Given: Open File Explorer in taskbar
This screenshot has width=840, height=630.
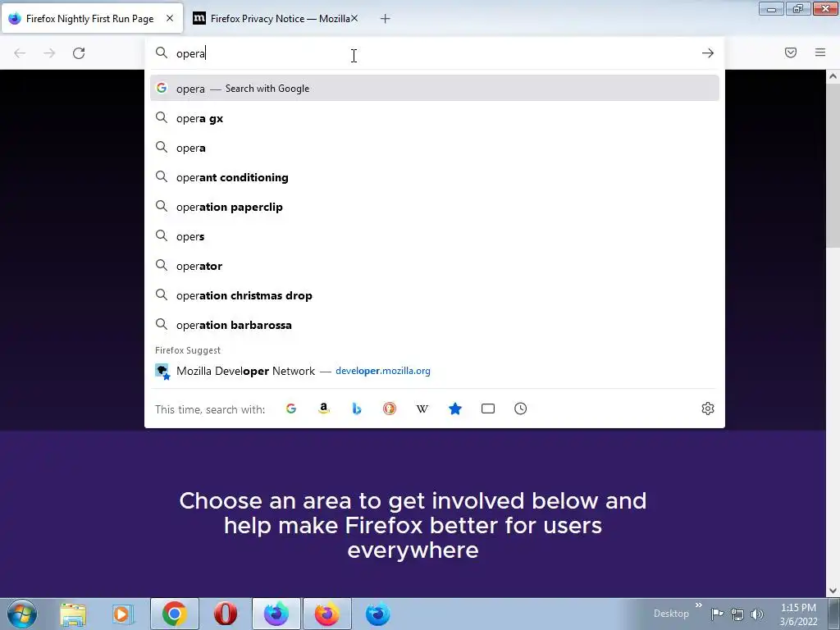Looking at the screenshot, I should click(73, 614).
